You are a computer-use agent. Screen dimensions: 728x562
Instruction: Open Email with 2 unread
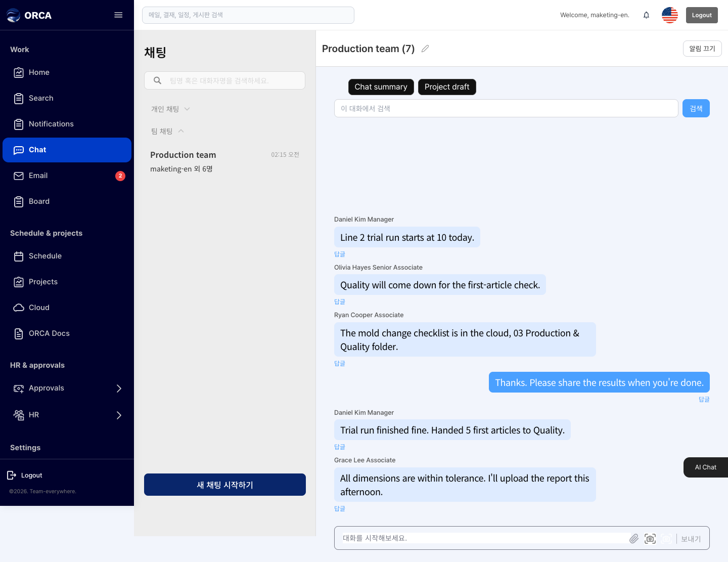pos(67,176)
